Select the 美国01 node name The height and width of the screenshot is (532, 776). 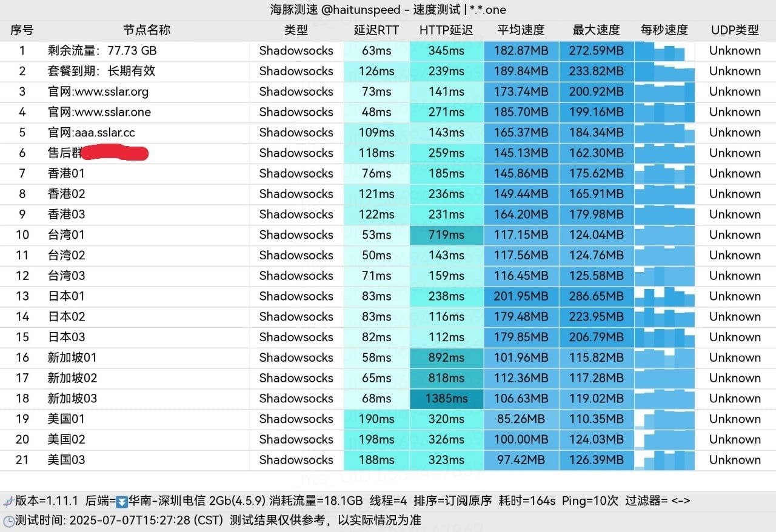click(67, 419)
